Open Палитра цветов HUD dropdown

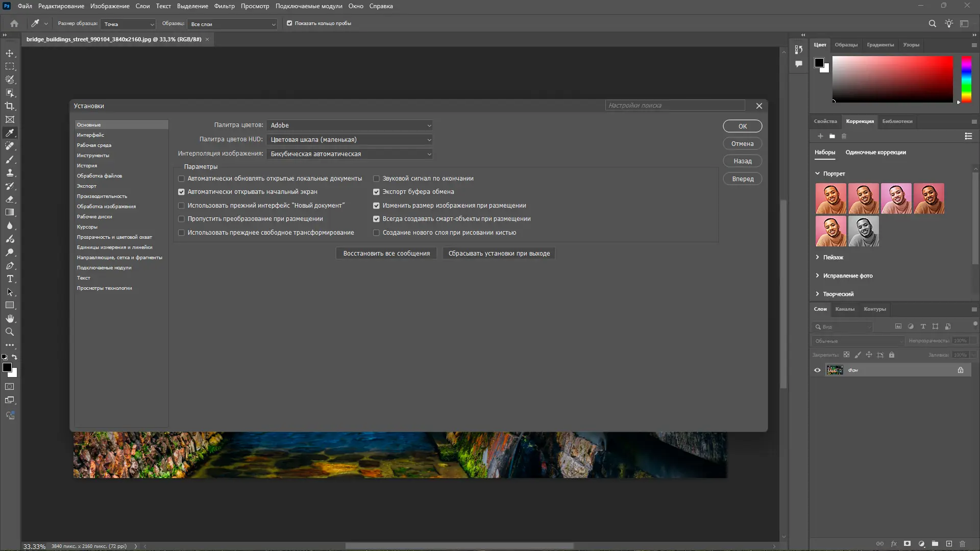click(x=350, y=140)
